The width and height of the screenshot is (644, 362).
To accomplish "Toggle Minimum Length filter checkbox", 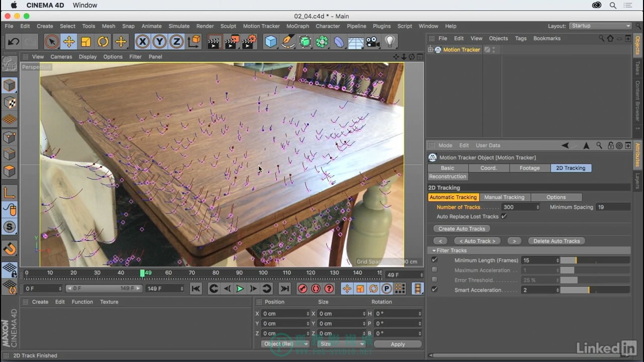I will 435,260.
